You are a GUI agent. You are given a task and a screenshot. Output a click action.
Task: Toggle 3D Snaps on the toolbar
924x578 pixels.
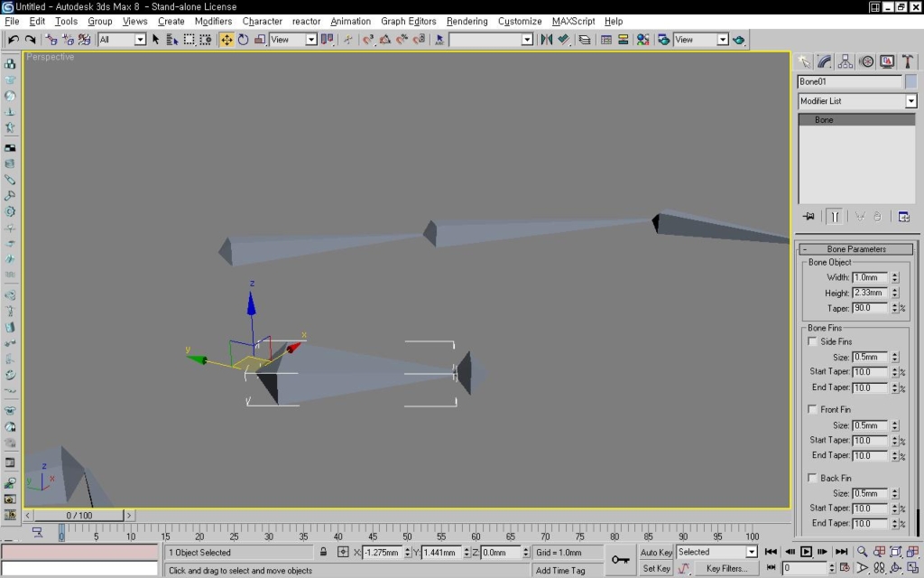coord(368,40)
